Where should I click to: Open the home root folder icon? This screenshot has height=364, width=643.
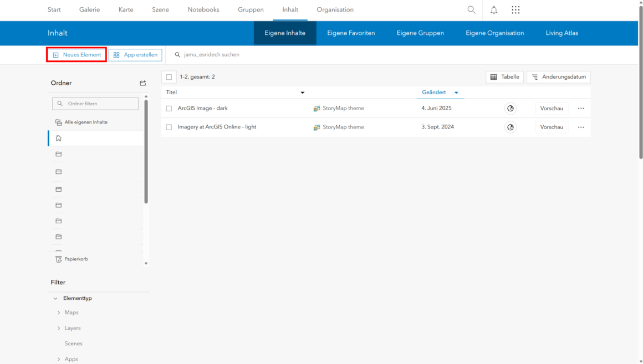tap(59, 138)
